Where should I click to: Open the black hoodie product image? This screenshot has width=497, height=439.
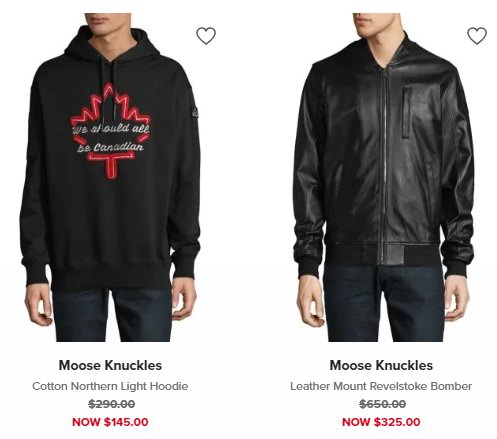click(x=110, y=177)
